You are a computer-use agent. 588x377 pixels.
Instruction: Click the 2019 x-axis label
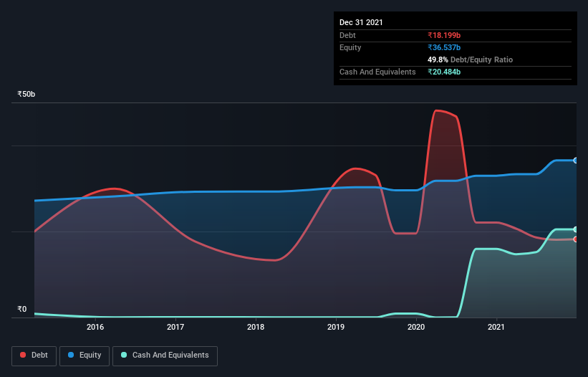[336, 327]
